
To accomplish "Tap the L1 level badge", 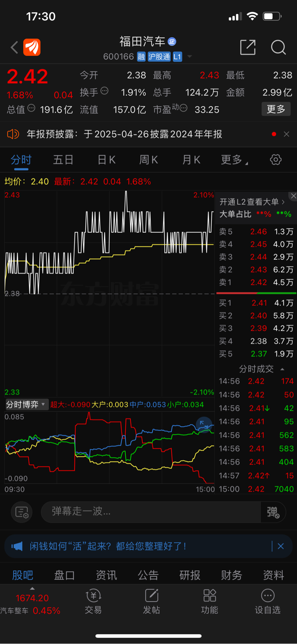I will tap(177, 57).
